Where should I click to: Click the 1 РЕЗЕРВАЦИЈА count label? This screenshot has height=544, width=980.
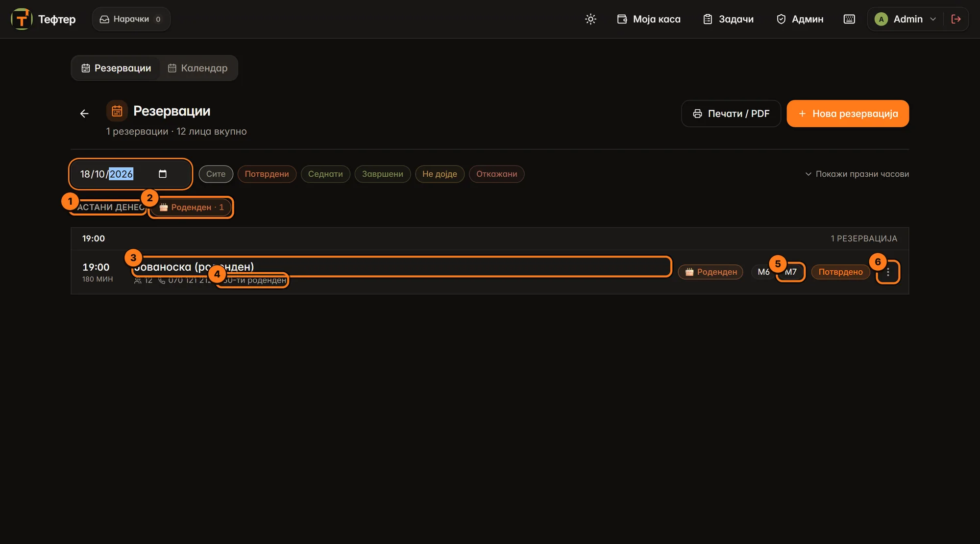[x=864, y=238]
